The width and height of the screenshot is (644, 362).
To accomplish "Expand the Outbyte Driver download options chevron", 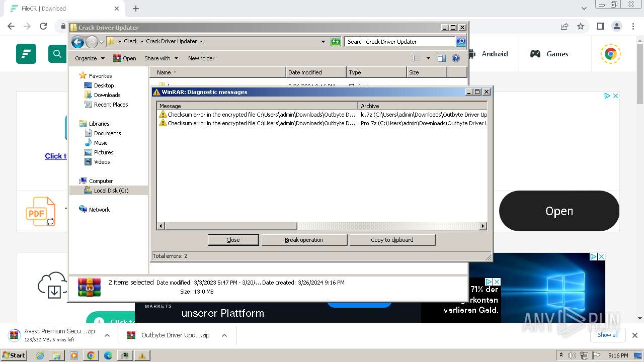I will (x=224, y=335).
